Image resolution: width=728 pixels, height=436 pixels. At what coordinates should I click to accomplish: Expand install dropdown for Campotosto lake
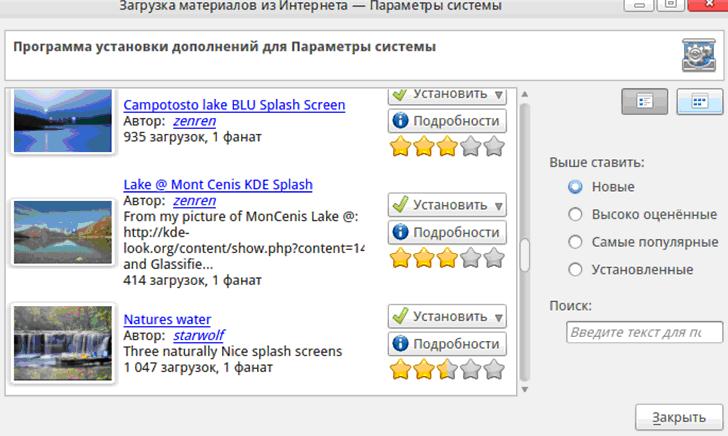(x=498, y=94)
